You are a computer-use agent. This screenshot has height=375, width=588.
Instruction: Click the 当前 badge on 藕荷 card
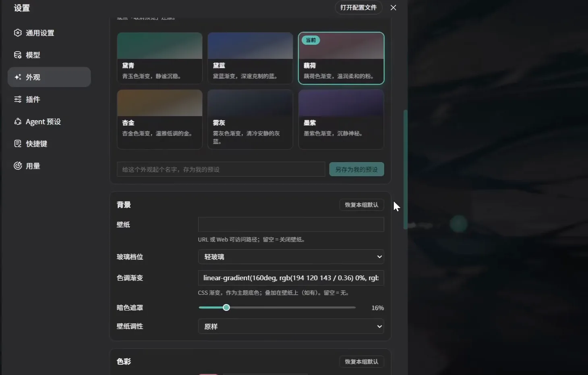pos(311,40)
